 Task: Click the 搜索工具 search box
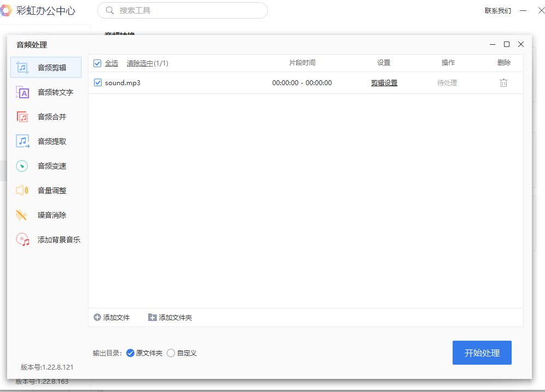[x=183, y=10]
